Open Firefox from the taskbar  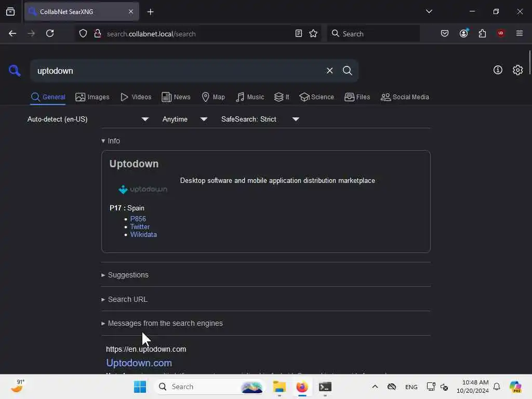[x=302, y=387]
